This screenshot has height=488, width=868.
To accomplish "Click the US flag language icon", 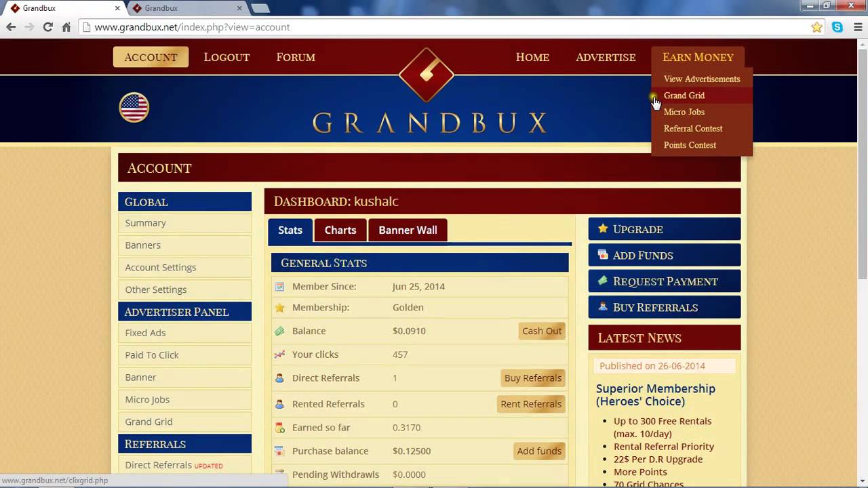I will click(x=134, y=108).
